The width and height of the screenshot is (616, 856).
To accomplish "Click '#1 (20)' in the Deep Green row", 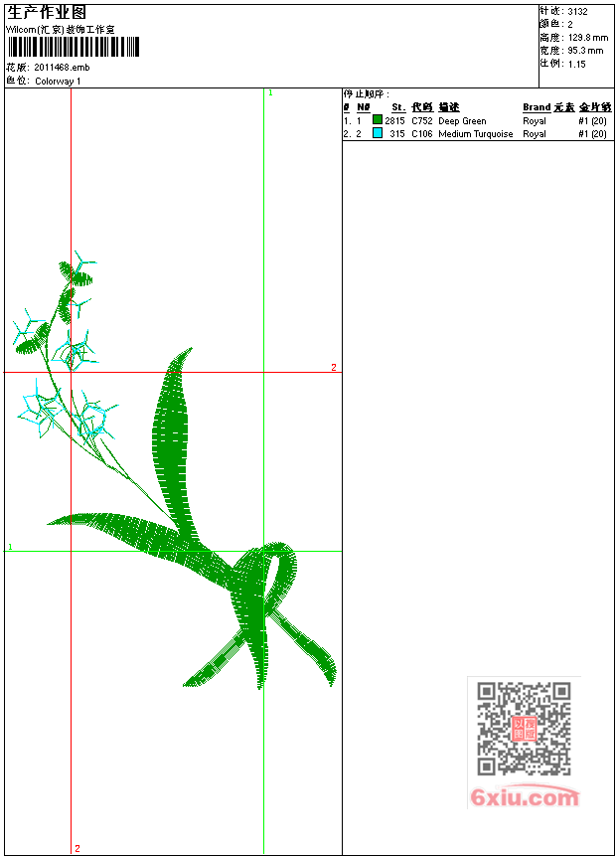I will coord(592,120).
